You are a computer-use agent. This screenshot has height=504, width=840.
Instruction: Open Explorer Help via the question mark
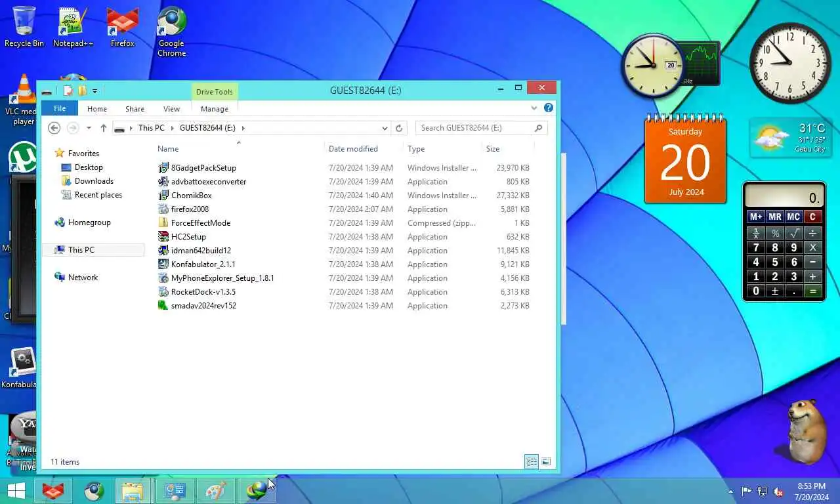point(549,108)
